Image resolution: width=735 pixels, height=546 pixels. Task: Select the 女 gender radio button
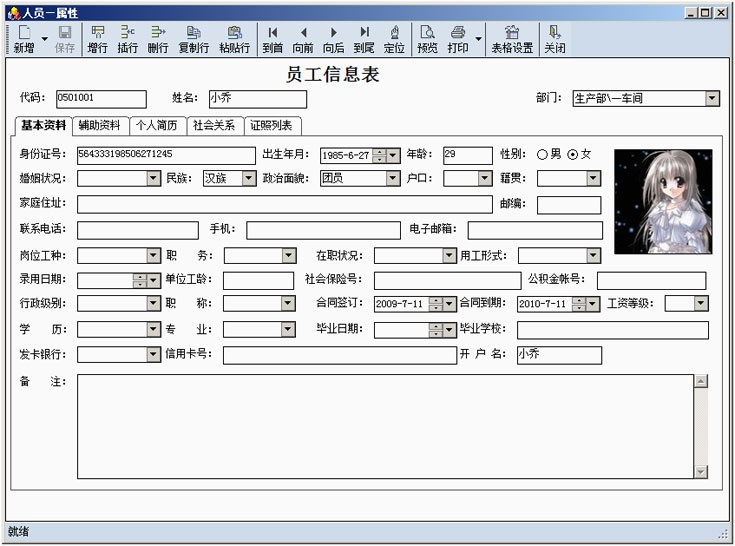[573, 155]
